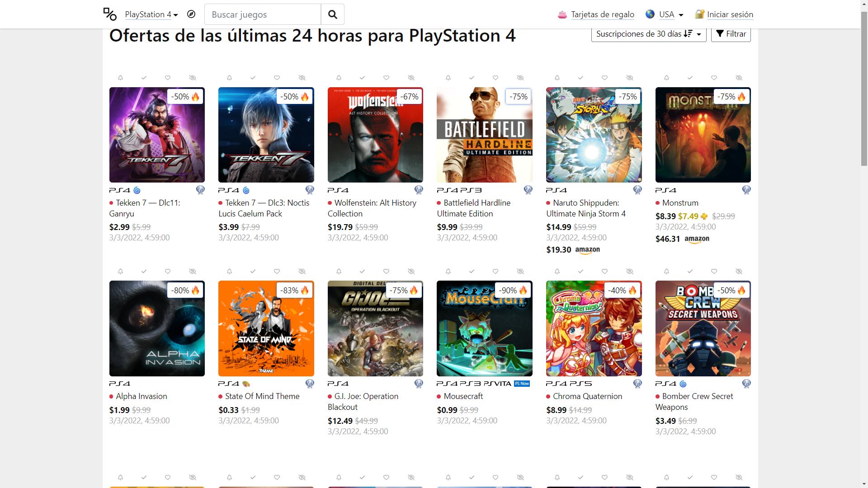
Task: Expand the PlayStation 4 platform dropdown
Action: (151, 14)
